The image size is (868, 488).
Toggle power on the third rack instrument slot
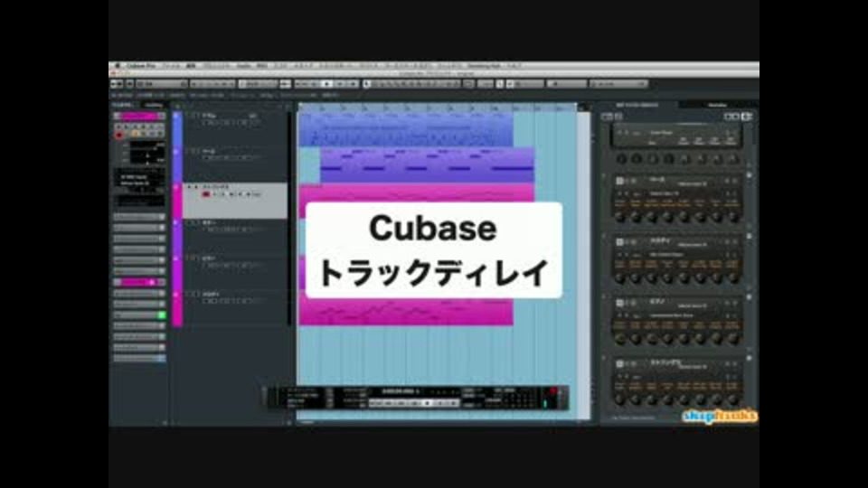tap(619, 242)
